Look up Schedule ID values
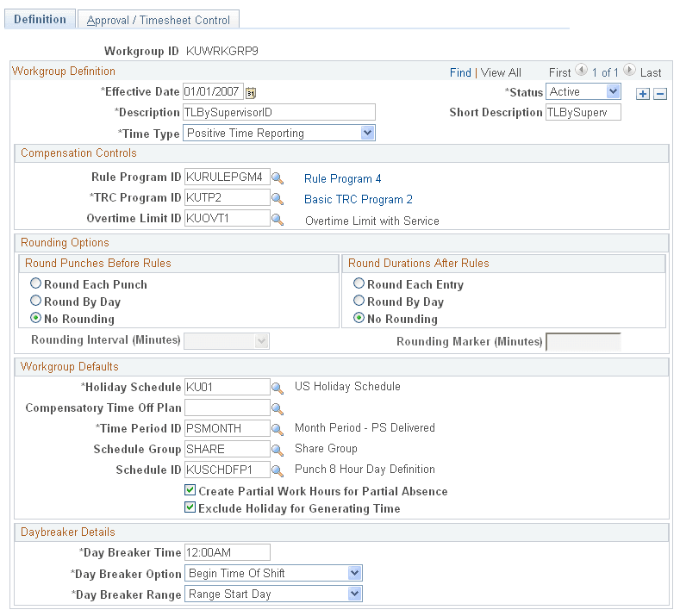 point(278,470)
